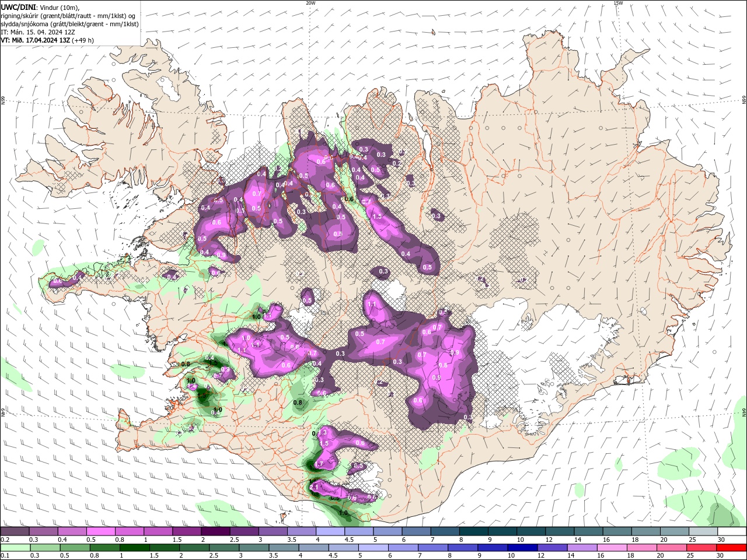Pick the deep blue 10 swatch on lower scale
Image resolution: width=747 pixels, height=560 pixels.
[523, 548]
